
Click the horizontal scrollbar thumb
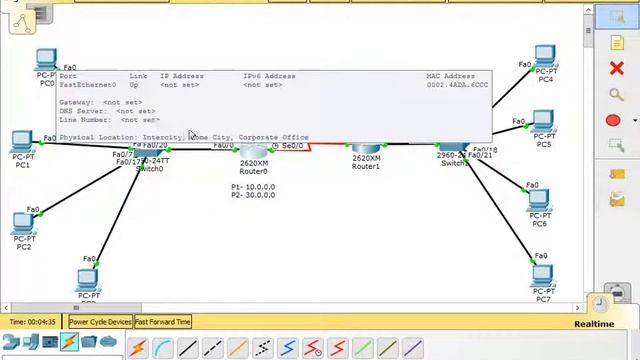[x=76, y=308]
